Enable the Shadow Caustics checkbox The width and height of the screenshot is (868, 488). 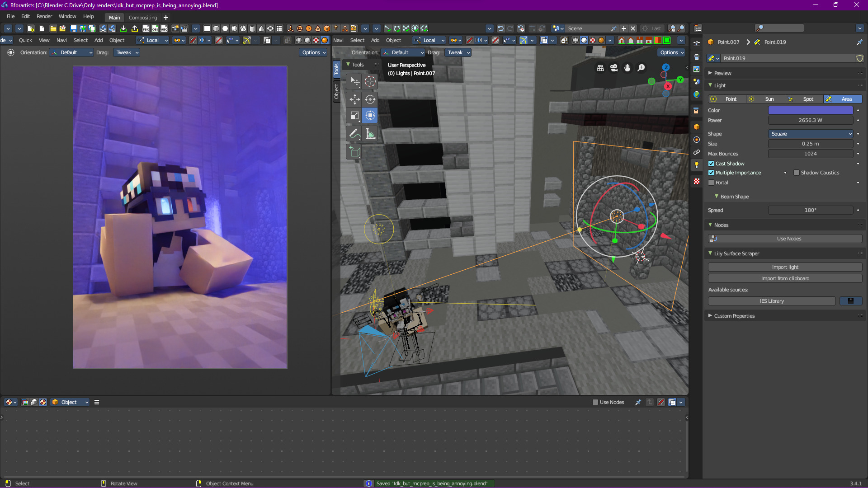click(x=797, y=173)
